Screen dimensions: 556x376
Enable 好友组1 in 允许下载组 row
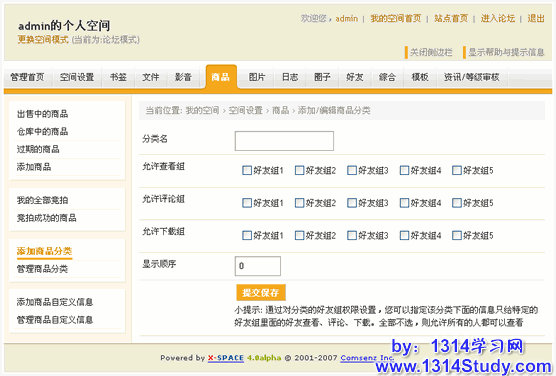click(247, 236)
